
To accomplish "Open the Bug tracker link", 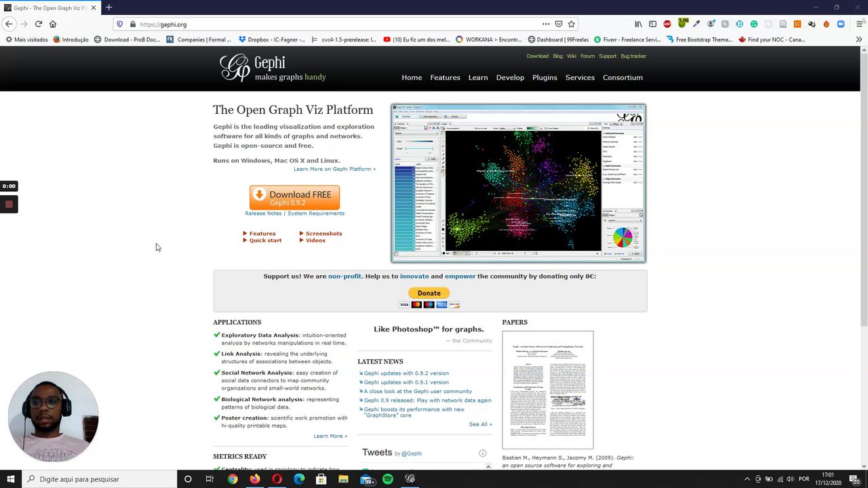I will pyautogui.click(x=633, y=56).
